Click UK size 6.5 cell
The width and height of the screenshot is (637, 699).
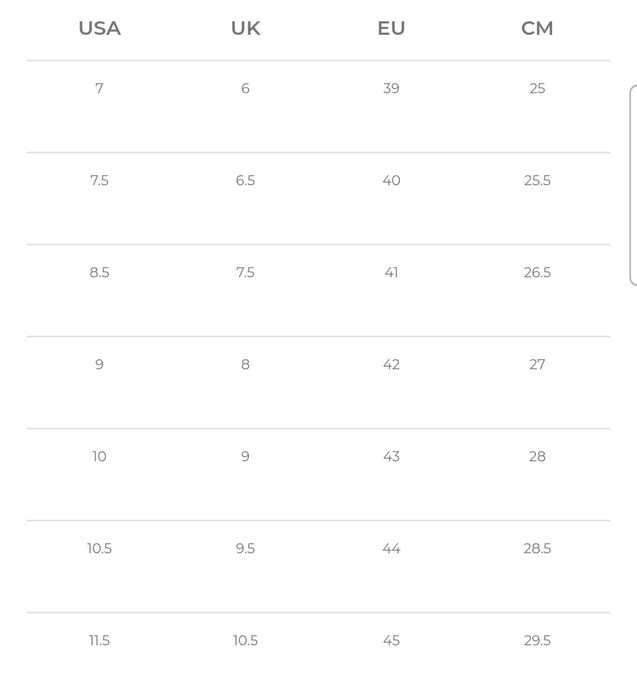point(245,181)
